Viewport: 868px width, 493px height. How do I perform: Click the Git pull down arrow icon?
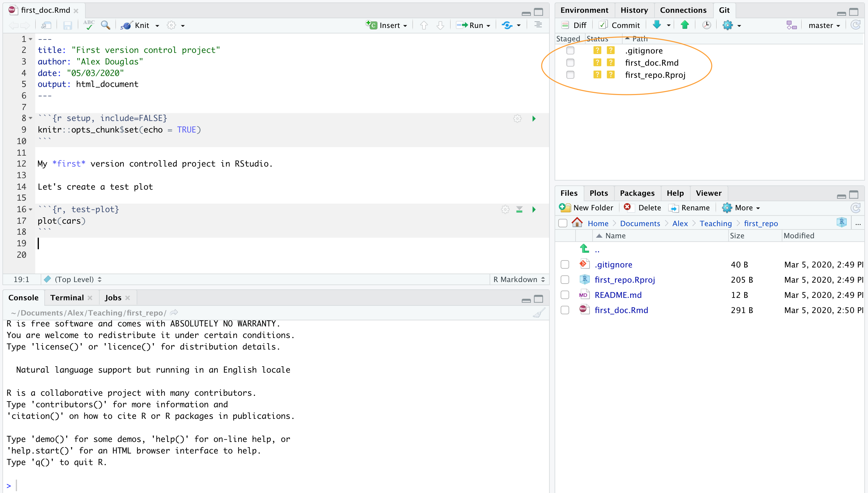pyautogui.click(x=657, y=25)
